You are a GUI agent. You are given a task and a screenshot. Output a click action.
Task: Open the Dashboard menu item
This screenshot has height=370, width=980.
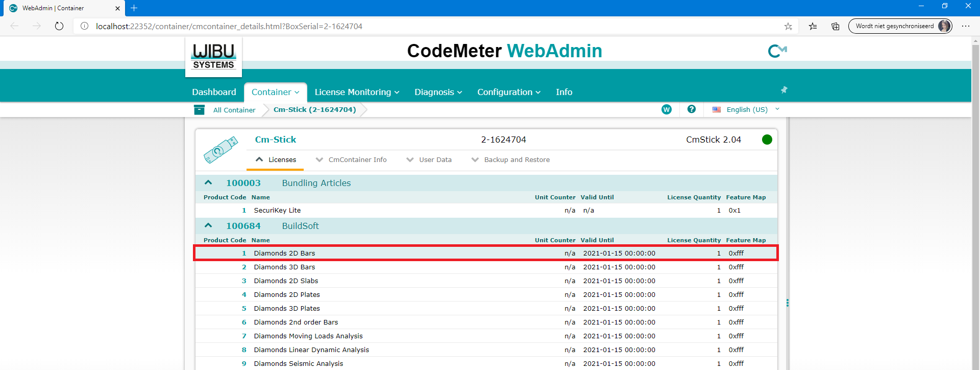(x=214, y=92)
